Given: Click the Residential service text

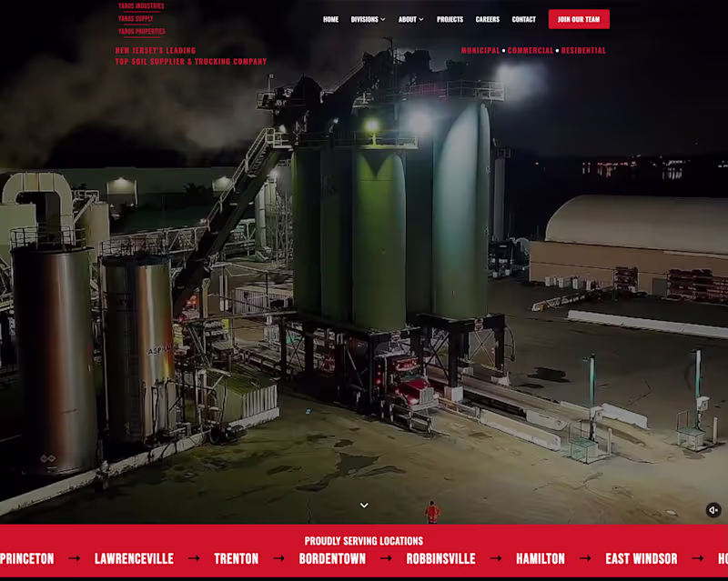Looking at the screenshot, I should [x=583, y=50].
